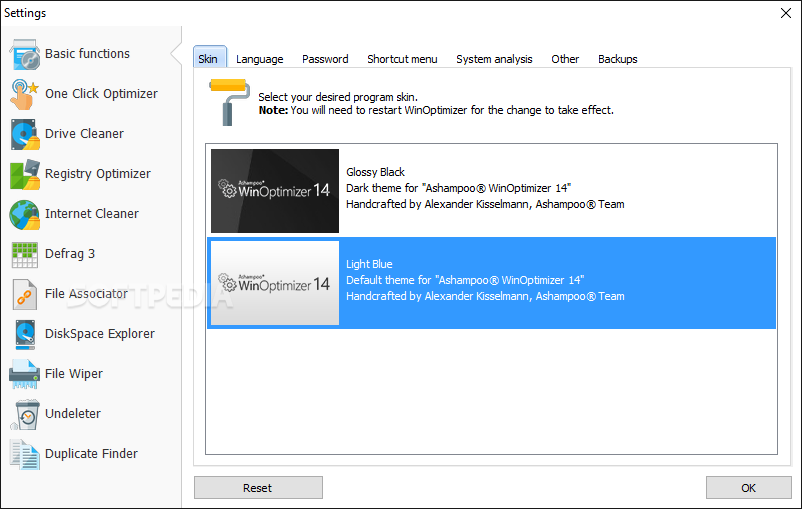This screenshot has height=509, width=802.
Task: Open Drive Cleaner settings label
Action: tap(84, 134)
